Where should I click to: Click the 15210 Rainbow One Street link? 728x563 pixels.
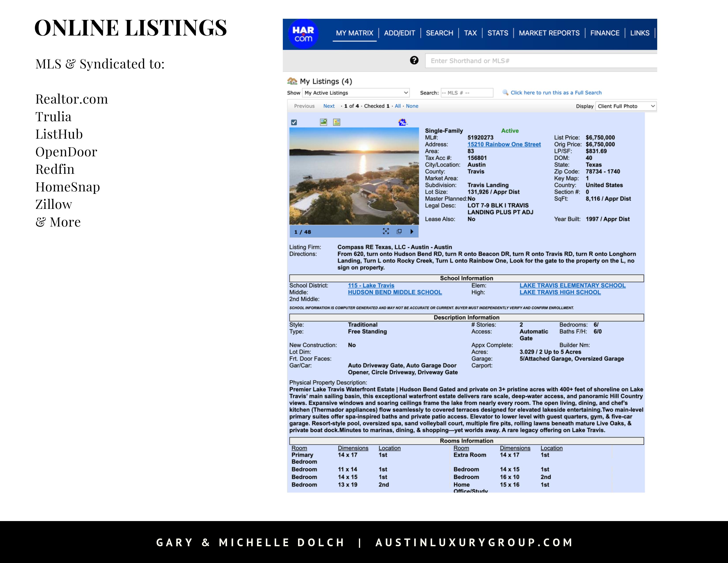(504, 144)
